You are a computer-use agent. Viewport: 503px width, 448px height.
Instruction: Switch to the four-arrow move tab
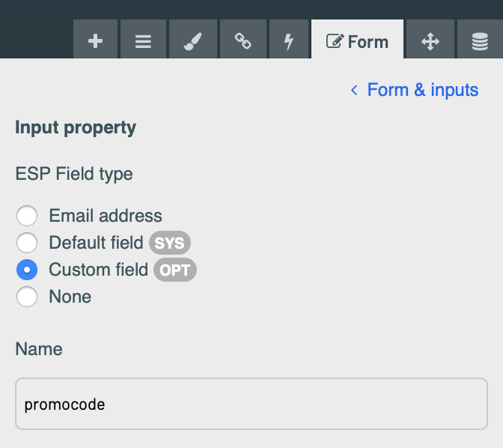click(430, 39)
